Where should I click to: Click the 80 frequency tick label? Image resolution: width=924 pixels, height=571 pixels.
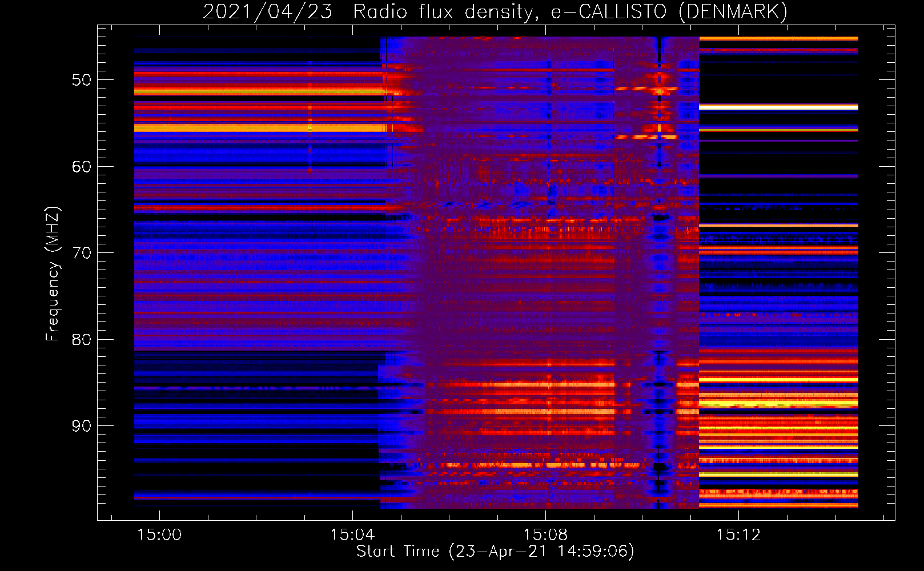[x=82, y=340]
